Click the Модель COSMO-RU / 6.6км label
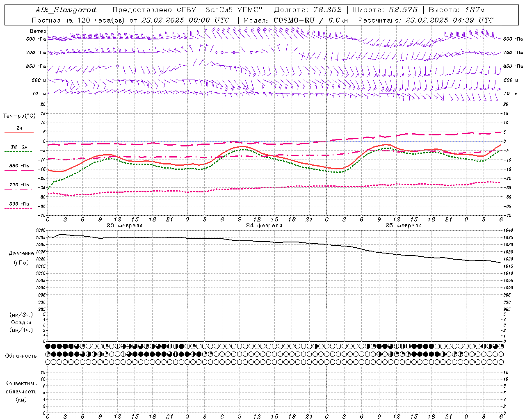 [x=295, y=20]
